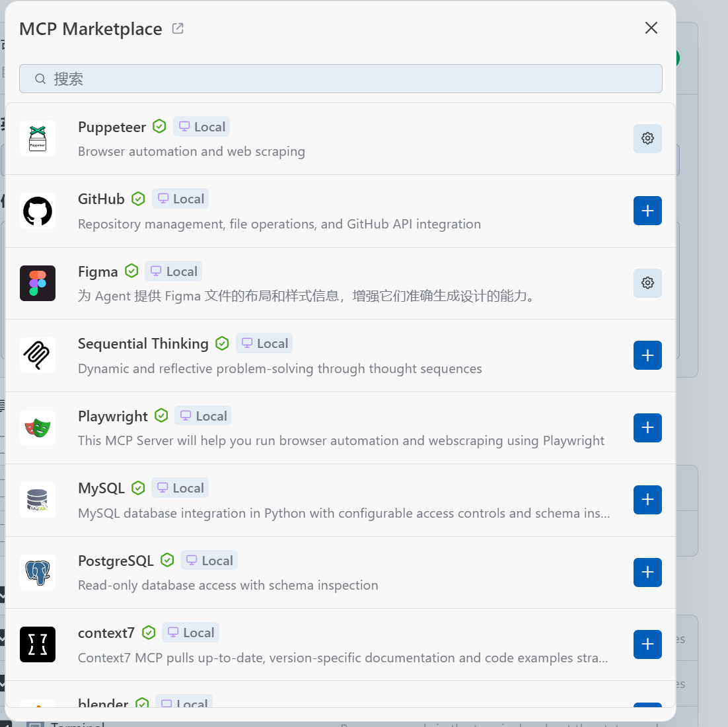Click the Local tag on Sequential Thinking
This screenshot has width=728, height=727.
(x=264, y=344)
